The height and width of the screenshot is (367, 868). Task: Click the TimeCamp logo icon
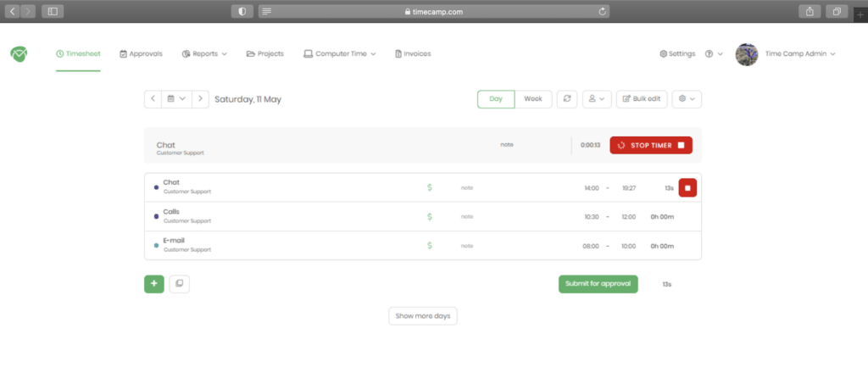coord(19,53)
